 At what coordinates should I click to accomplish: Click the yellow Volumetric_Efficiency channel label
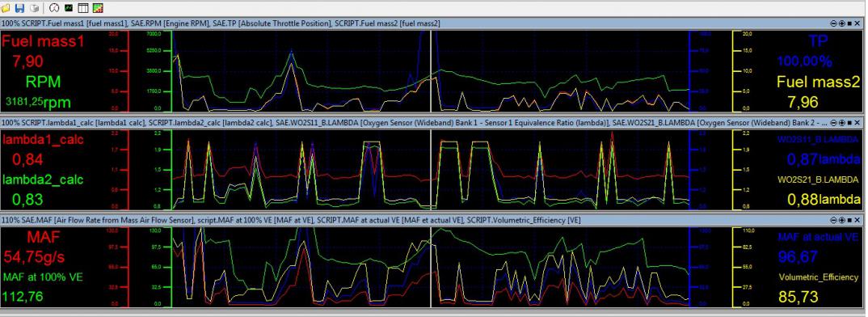(818, 277)
